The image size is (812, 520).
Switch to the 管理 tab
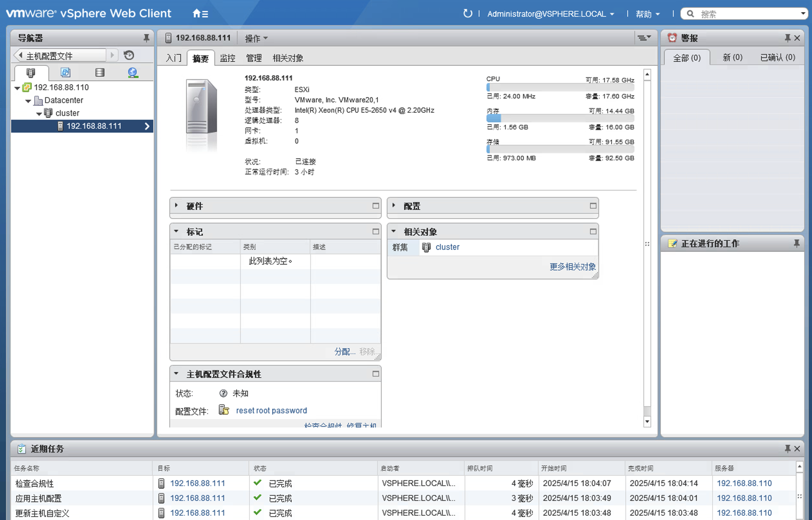[254, 58]
